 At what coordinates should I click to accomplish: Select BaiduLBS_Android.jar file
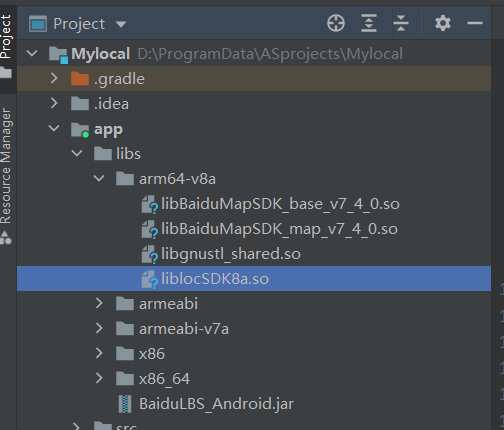point(254,404)
